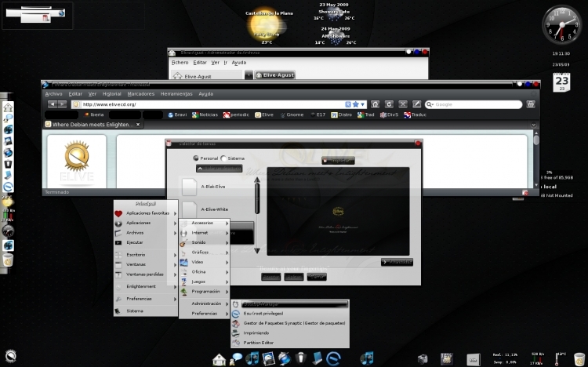Go to browser home page icon
This screenshot has height=367, width=588.
[x=375, y=104]
